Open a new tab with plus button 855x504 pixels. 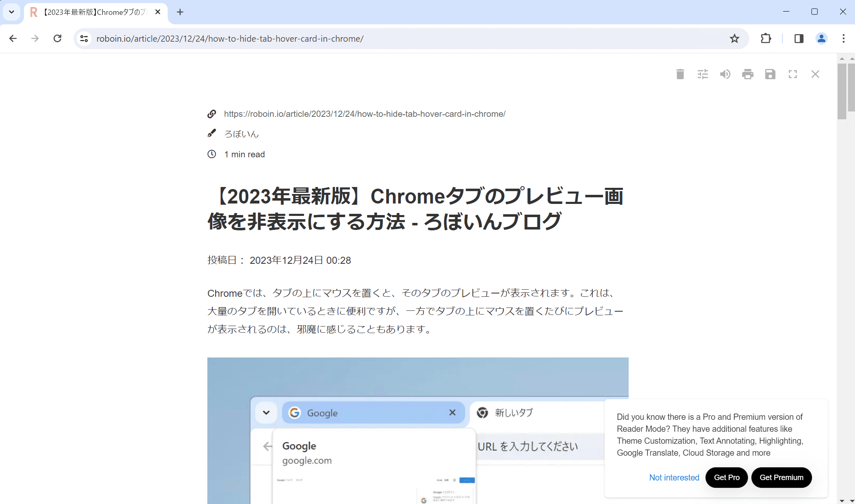pos(180,12)
